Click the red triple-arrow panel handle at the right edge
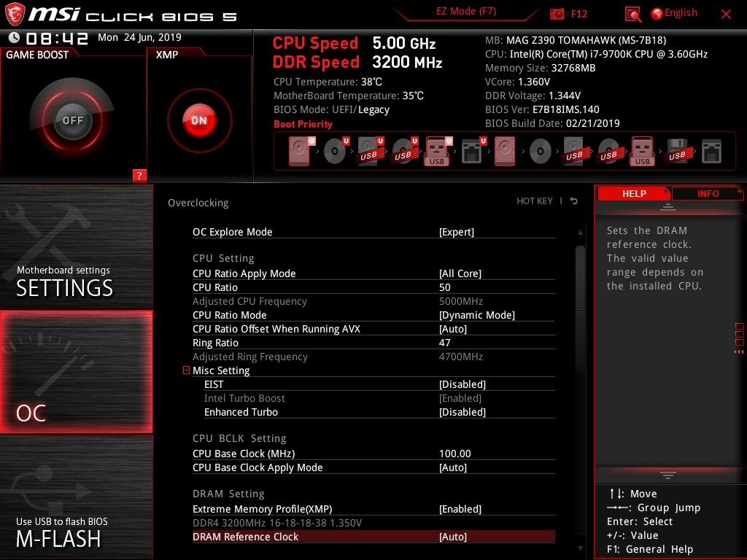The width and height of the screenshot is (747, 560). click(x=738, y=352)
